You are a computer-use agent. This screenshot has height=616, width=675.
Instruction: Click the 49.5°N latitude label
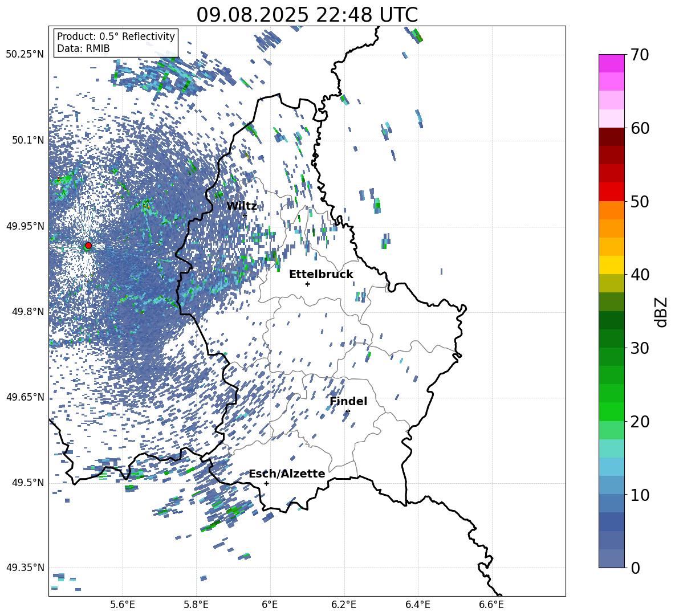click(28, 483)
